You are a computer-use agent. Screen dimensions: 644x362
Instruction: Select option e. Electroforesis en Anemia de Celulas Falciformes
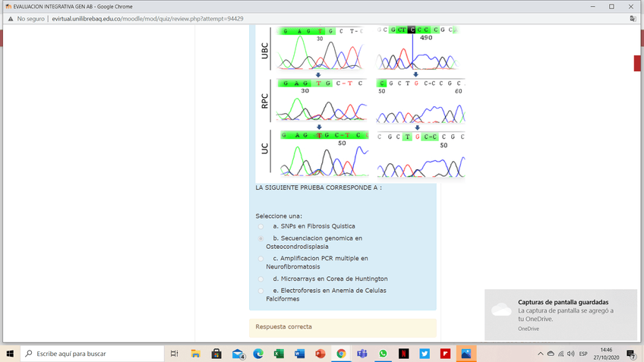point(260,291)
